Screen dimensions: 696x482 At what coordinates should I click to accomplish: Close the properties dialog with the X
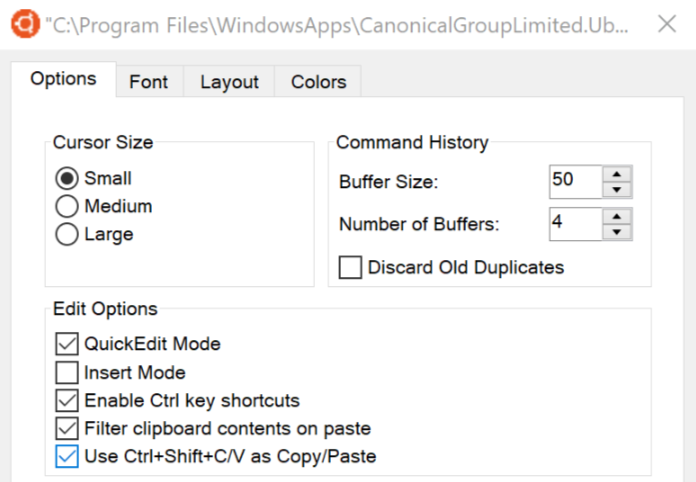click(667, 24)
